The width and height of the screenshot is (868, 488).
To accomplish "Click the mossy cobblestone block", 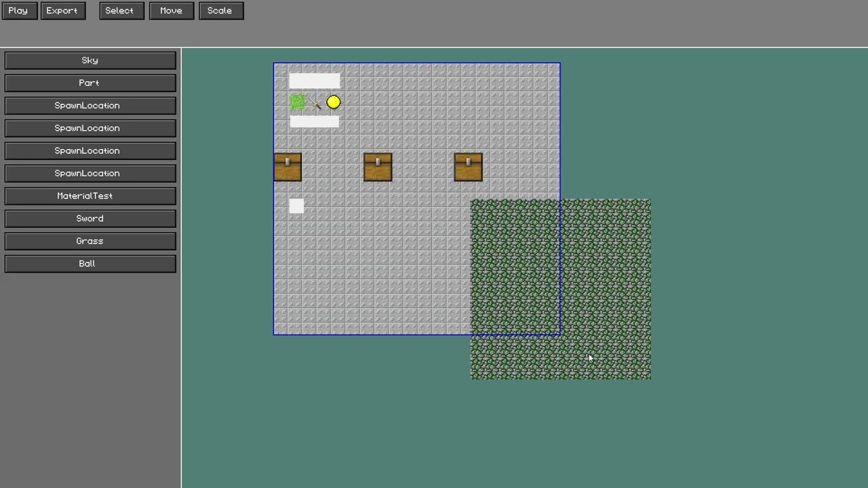I will [561, 289].
